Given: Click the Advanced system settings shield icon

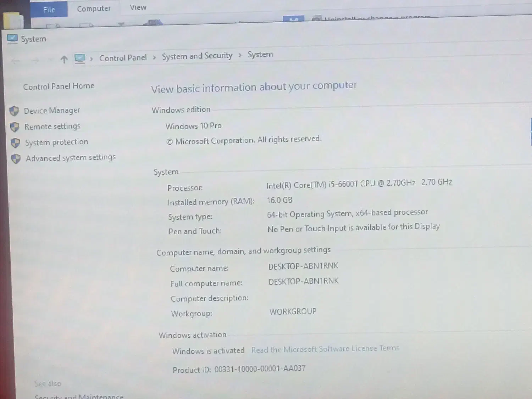Looking at the screenshot, I should coord(16,158).
